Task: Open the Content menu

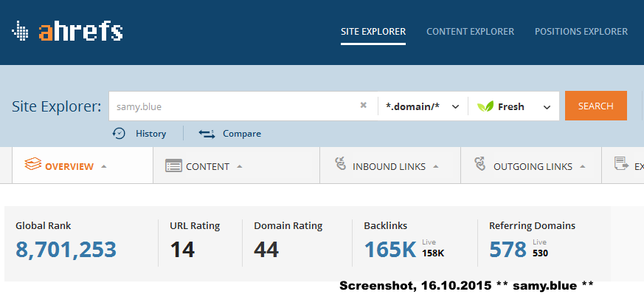Action: pos(207,166)
